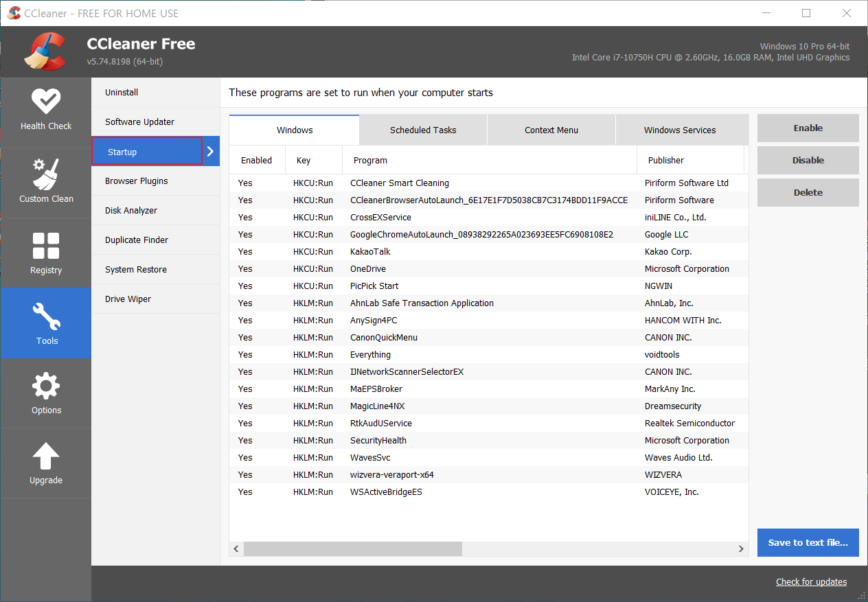This screenshot has height=602, width=868.
Task: Click the Upgrade arrow icon
Action: coord(46,456)
